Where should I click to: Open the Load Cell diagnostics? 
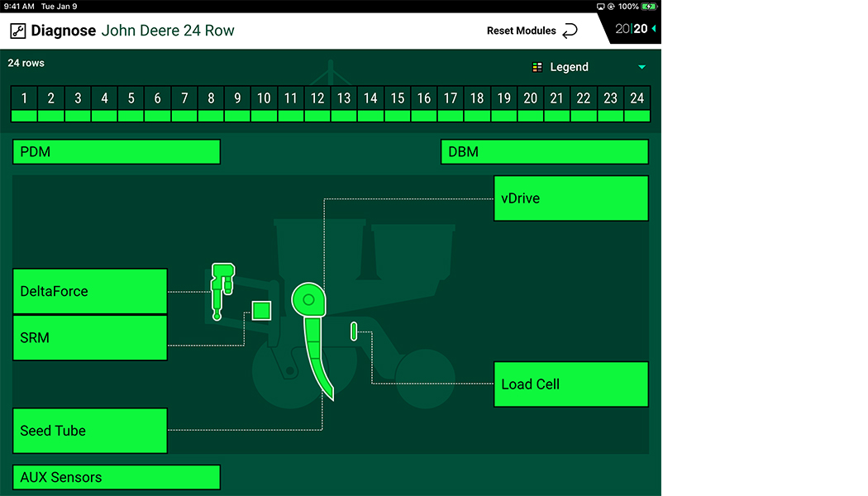(x=570, y=384)
